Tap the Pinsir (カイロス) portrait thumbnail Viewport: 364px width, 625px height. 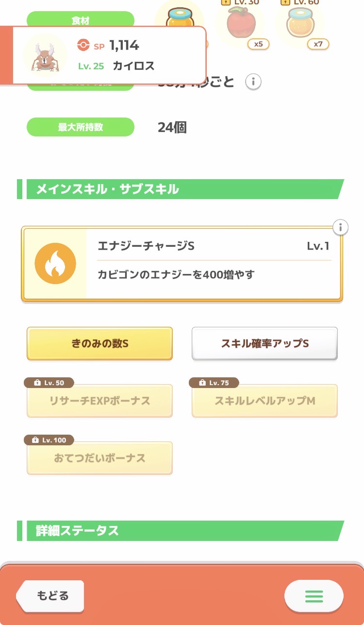[x=45, y=55]
